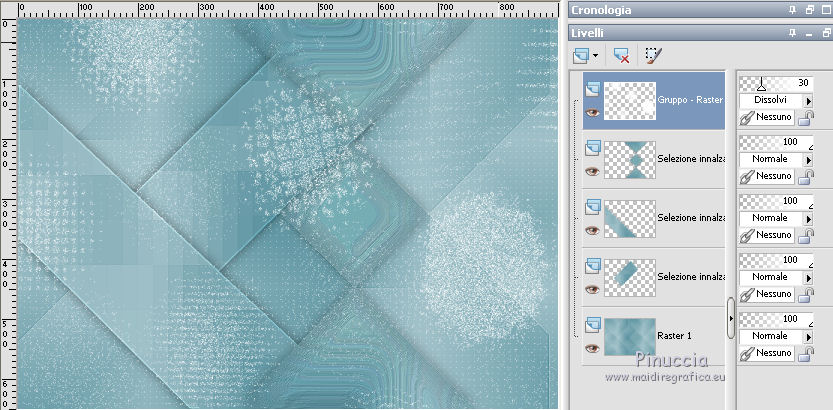Click opacity slider of Raster 1 layer
The image size is (833, 410).
pos(776,319)
